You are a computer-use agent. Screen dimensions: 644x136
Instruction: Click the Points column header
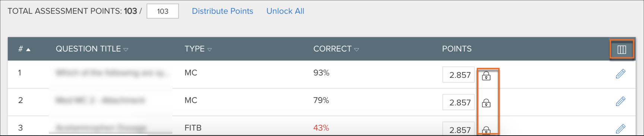pos(457,49)
